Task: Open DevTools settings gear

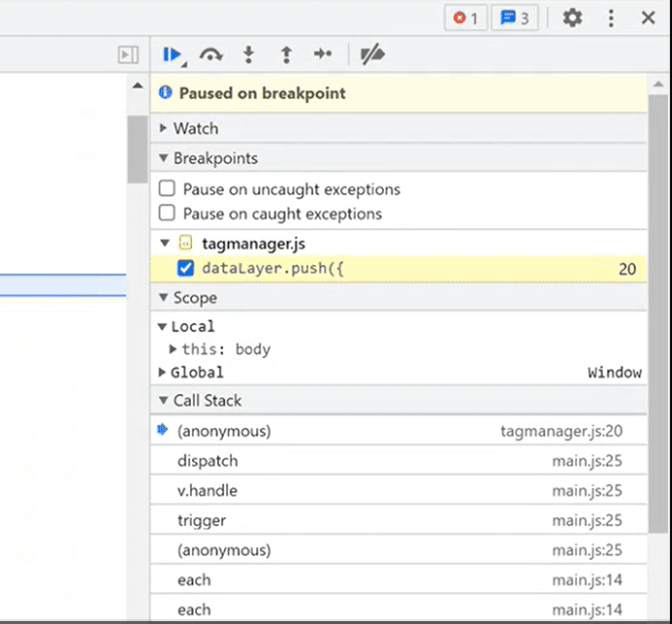Action: pos(572,17)
